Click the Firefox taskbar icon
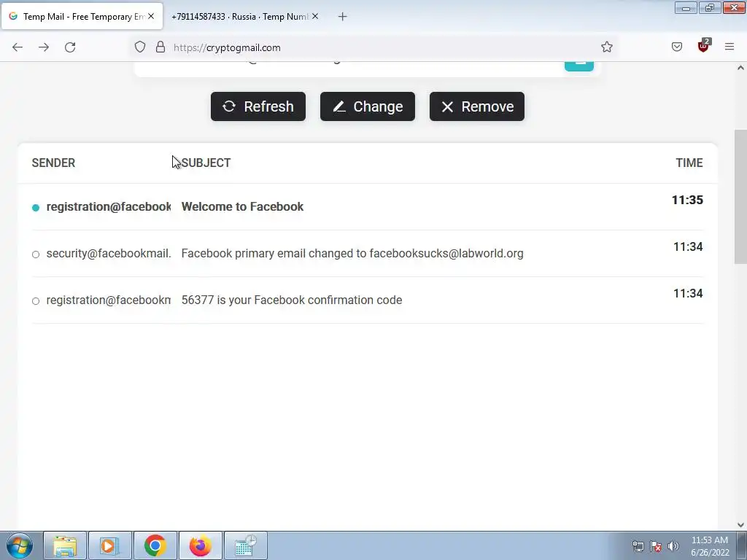The height and width of the screenshot is (560, 747). pos(201,545)
